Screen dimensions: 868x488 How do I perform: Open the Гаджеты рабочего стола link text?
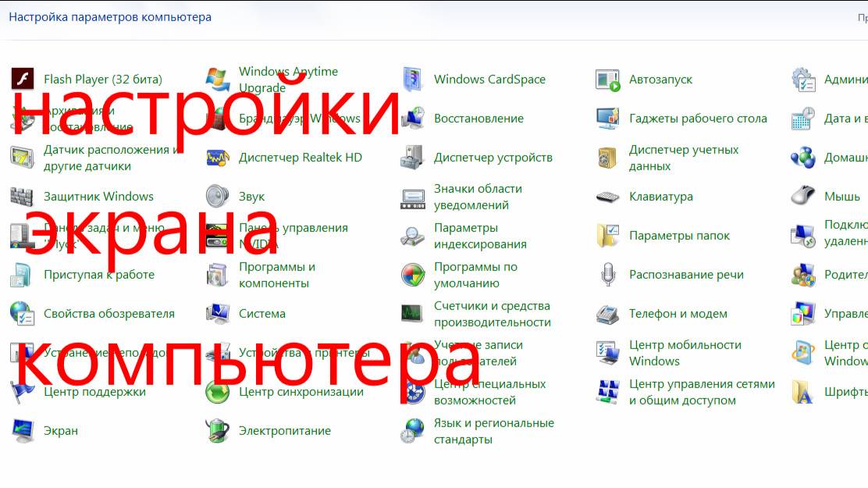coord(698,119)
